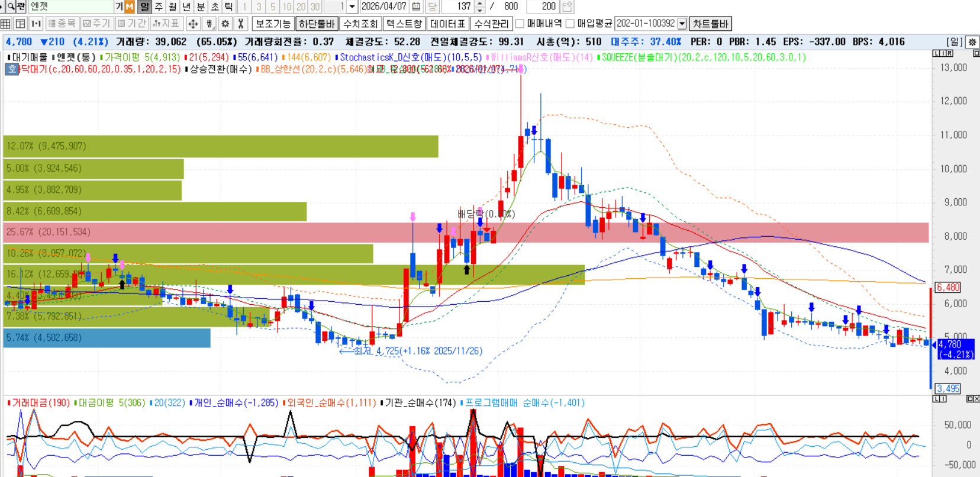Toggle the '지표' sync button

coord(166,24)
